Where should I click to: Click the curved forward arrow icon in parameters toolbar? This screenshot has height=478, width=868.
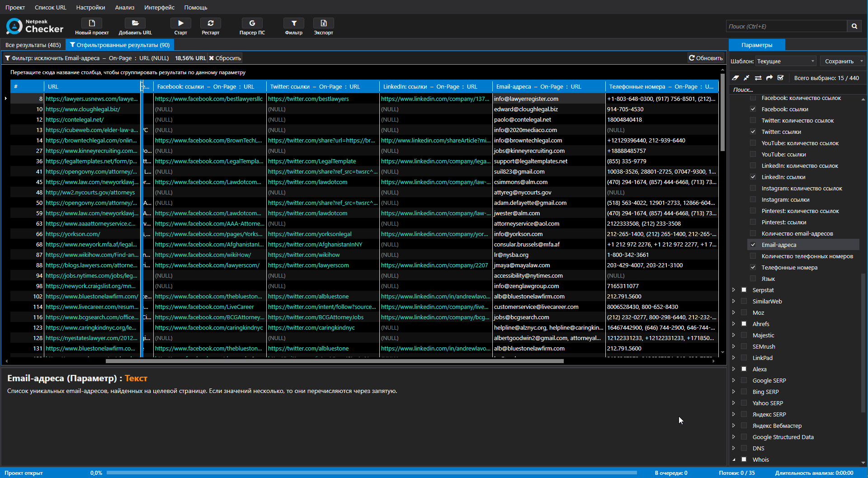[769, 78]
